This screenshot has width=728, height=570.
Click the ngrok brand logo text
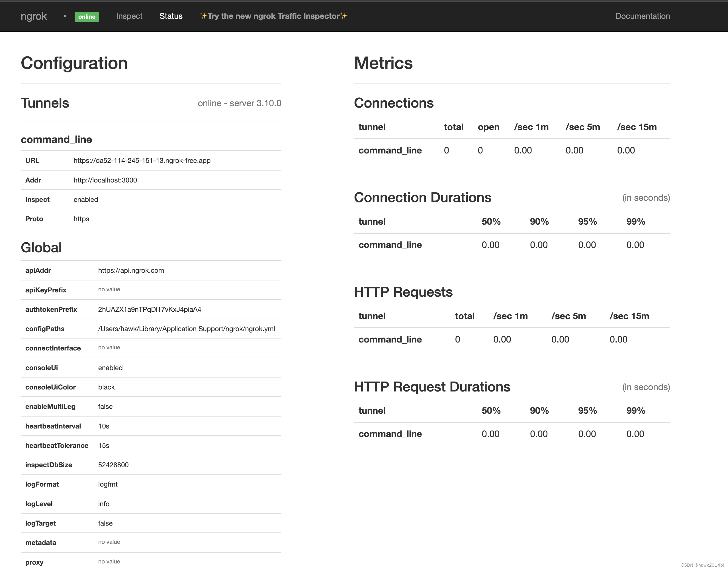coord(34,16)
